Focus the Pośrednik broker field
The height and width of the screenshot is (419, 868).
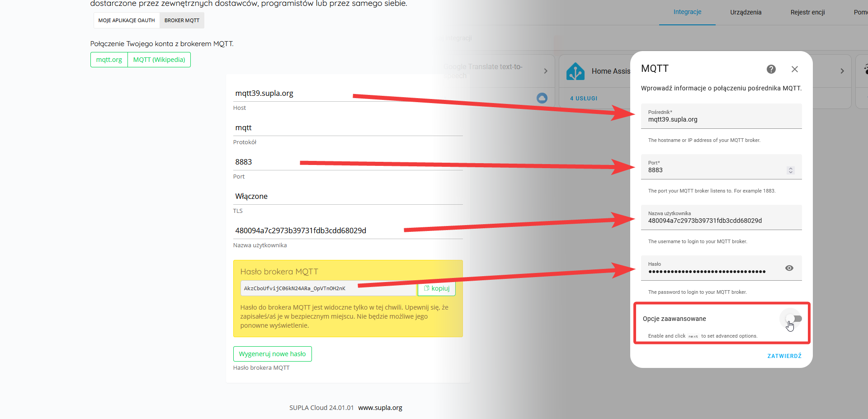(722, 116)
